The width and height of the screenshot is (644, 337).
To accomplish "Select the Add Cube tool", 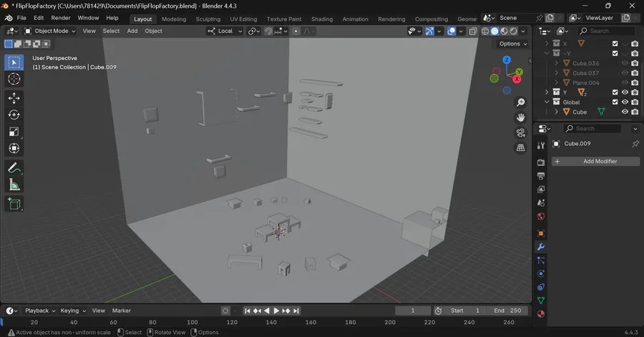I will (14, 204).
